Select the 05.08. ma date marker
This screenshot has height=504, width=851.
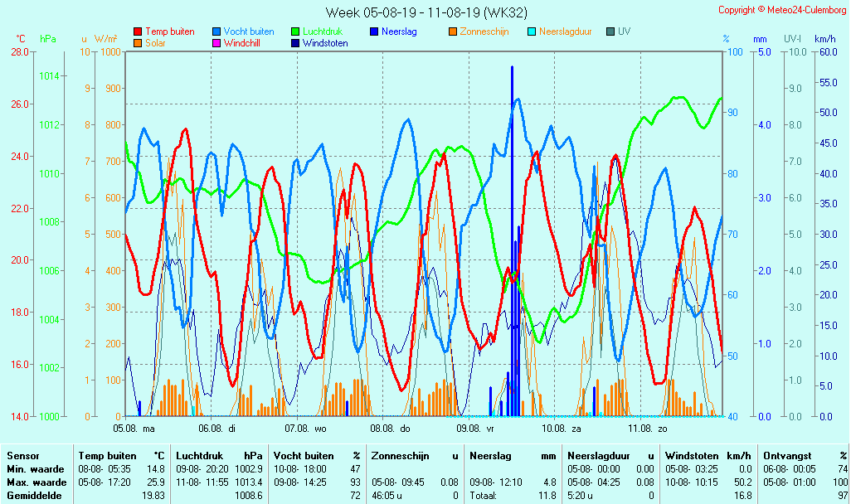click(134, 429)
